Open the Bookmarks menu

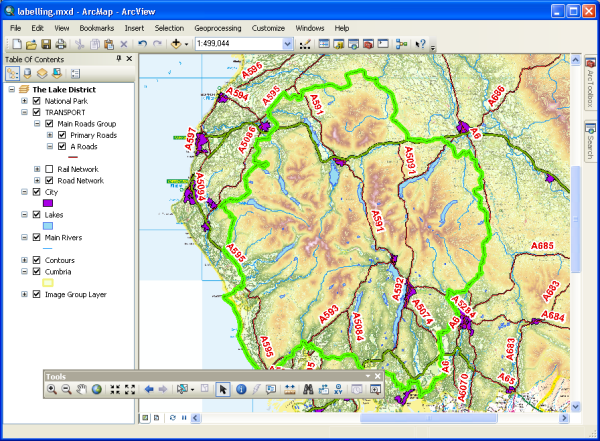pos(96,28)
